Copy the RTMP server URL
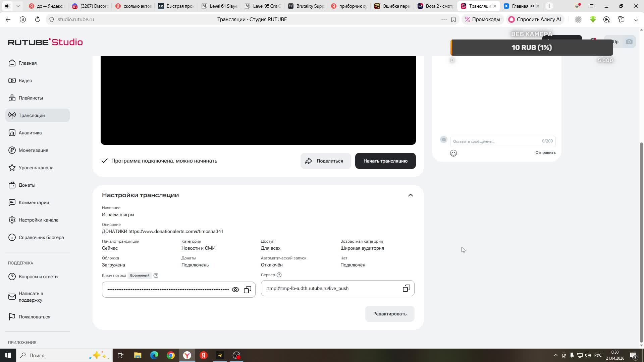The height and width of the screenshot is (362, 644). pyautogui.click(x=406, y=288)
